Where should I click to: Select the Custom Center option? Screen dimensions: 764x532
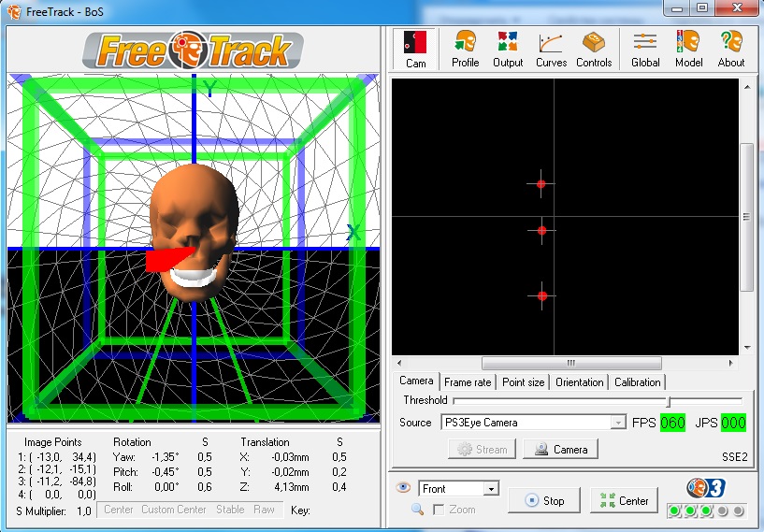coord(173,510)
